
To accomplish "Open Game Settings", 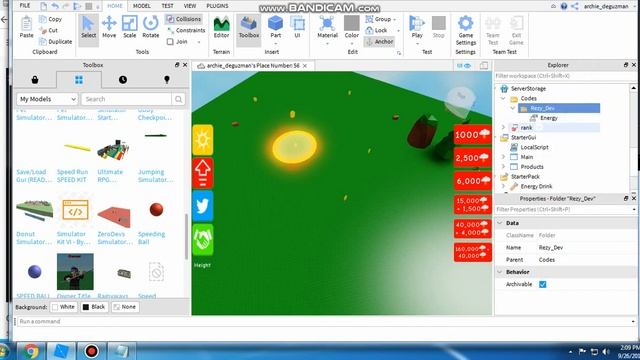I will click(x=466, y=31).
